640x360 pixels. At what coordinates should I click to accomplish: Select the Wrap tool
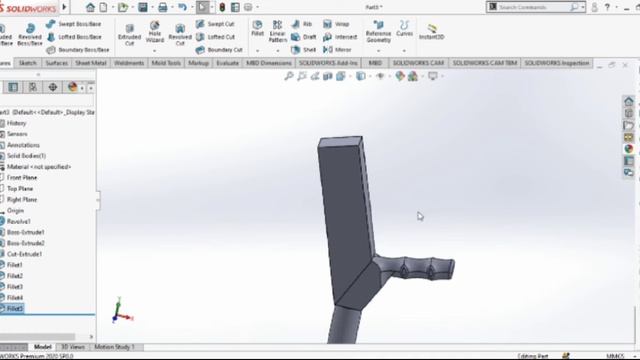click(x=336, y=24)
